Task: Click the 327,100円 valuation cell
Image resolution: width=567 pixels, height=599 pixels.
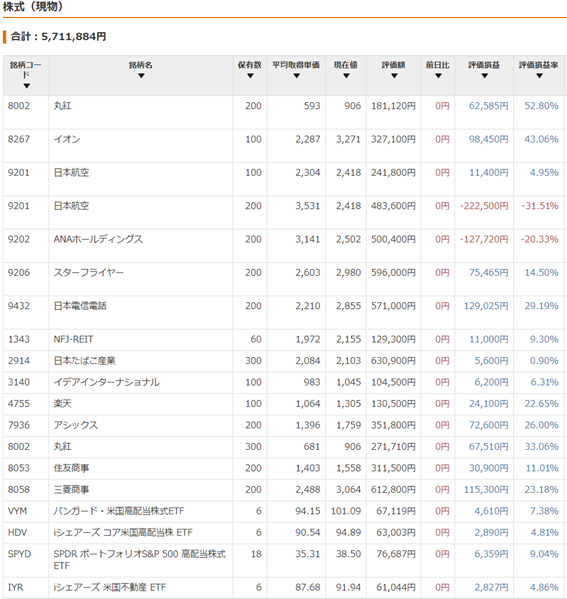Action: [393, 139]
